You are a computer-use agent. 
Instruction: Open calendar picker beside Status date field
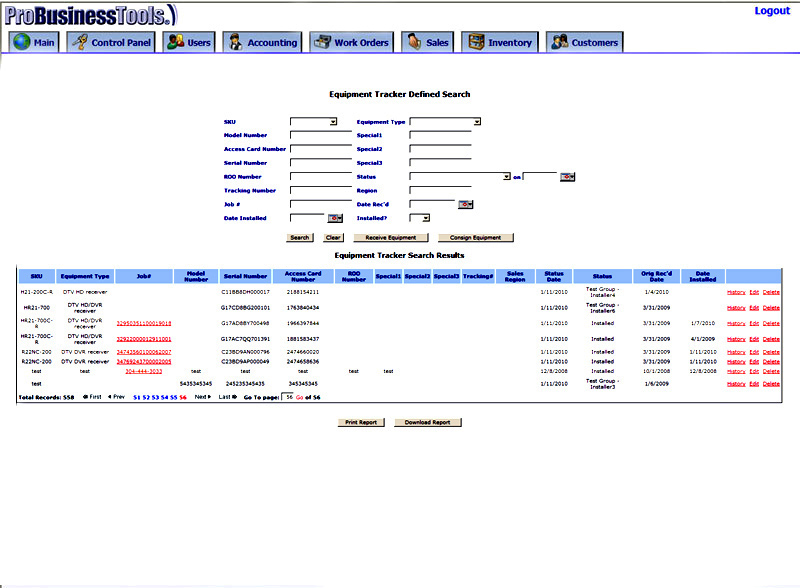click(567, 177)
